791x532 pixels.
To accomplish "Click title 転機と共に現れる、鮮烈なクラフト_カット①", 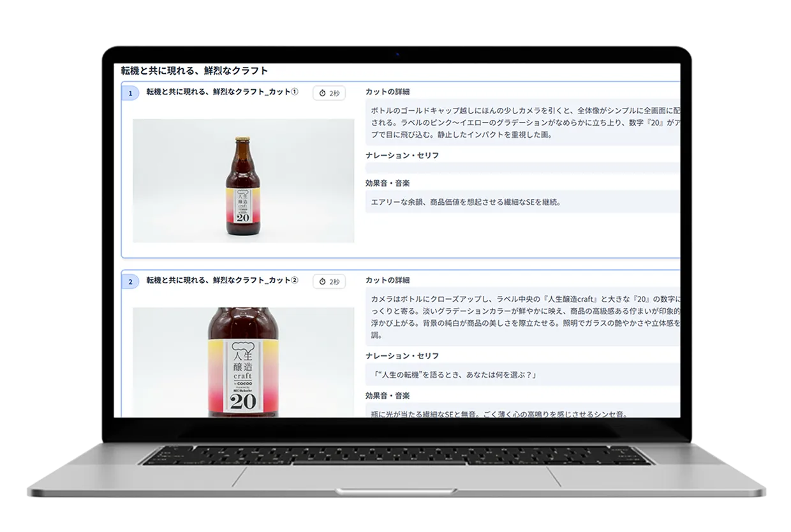I will pos(222,92).
